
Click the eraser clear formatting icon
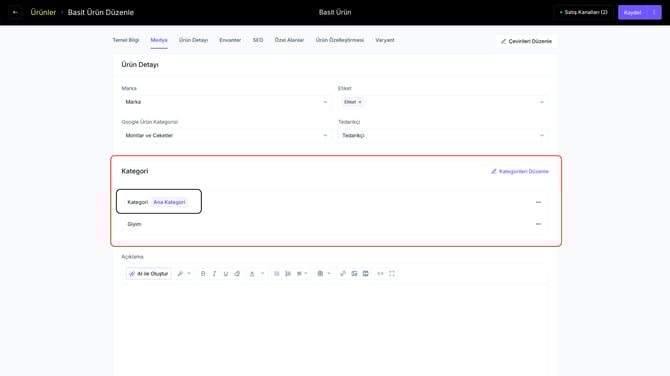point(237,273)
